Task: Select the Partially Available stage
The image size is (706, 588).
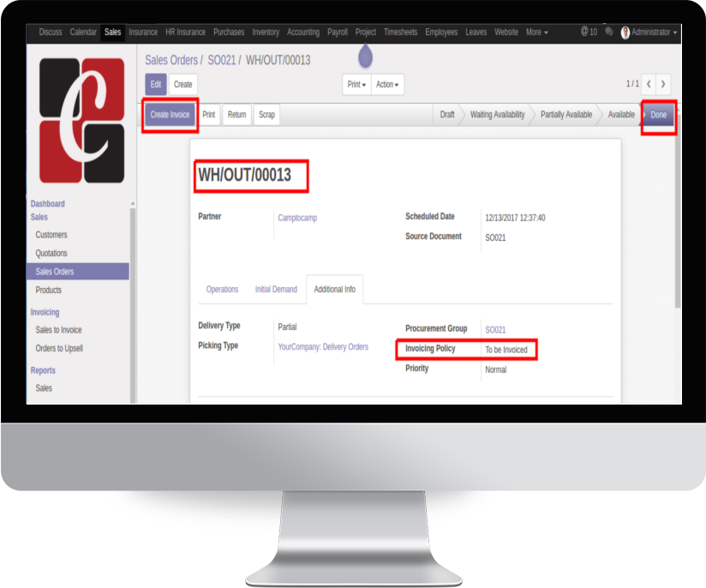Action: pyautogui.click(x=566, y=115)
